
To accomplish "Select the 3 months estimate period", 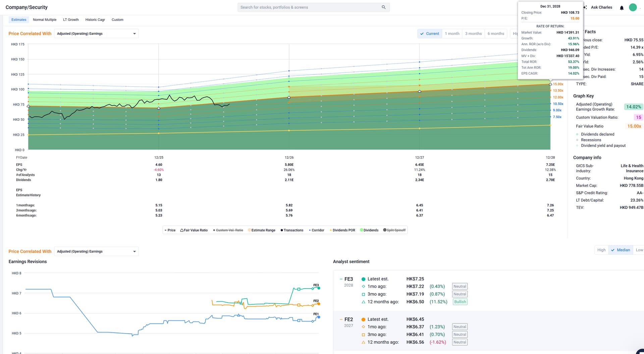I will pos(473,34).
